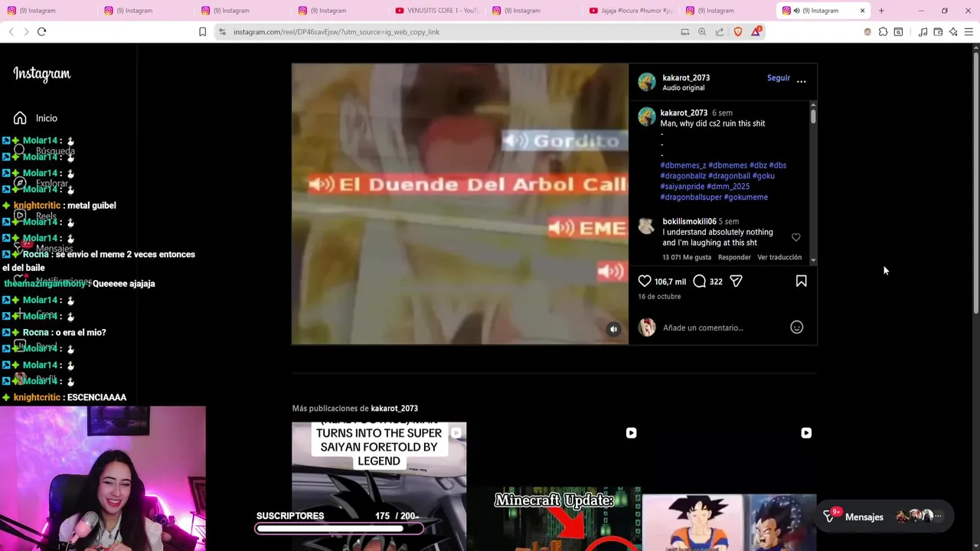Open the Brave Rewards triangle icon

[756, 31]
